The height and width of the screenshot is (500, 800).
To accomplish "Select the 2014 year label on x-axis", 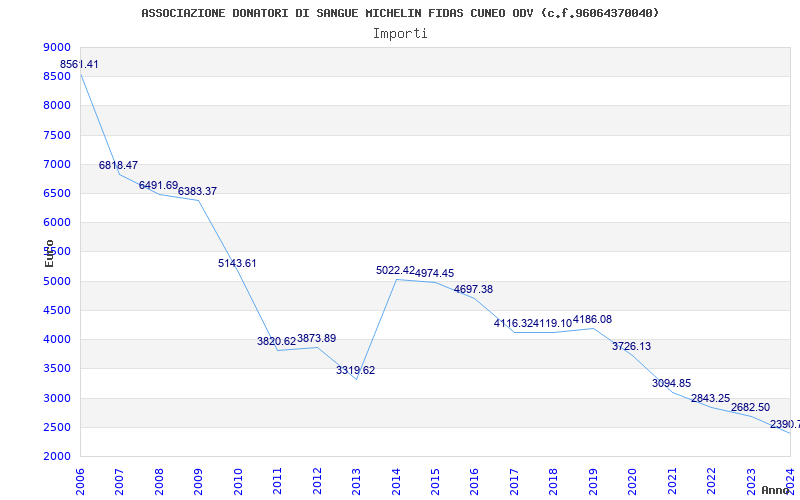I will 395,479.
